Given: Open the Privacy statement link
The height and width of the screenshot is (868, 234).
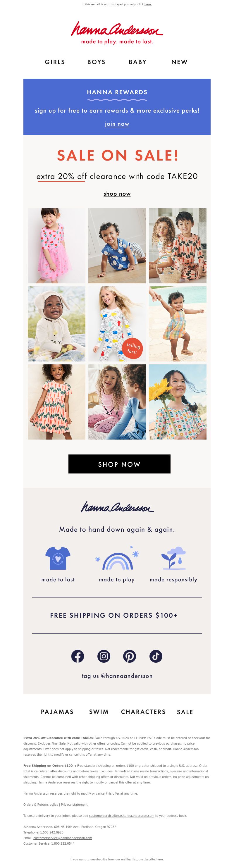Looking at the screenshot, I should (74, 805).
